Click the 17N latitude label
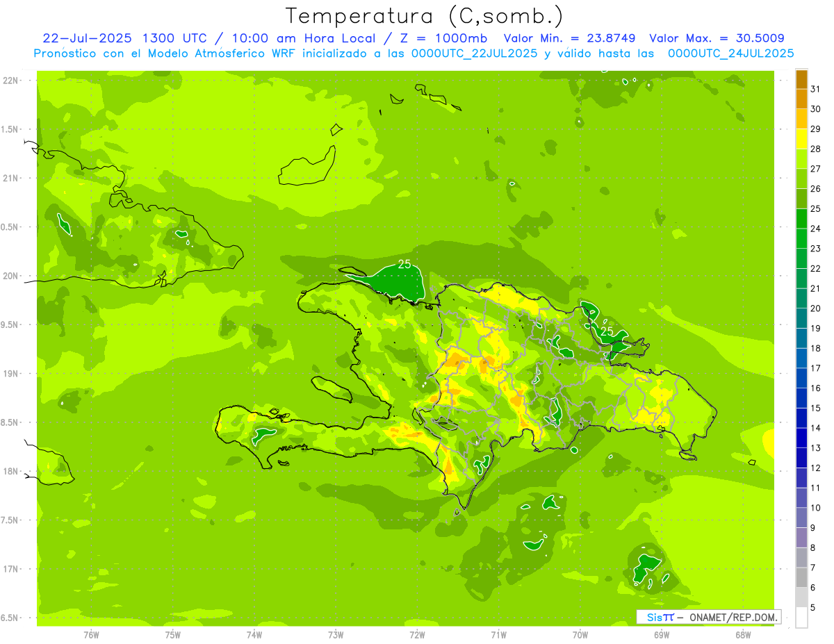 (x=11, y=569)
